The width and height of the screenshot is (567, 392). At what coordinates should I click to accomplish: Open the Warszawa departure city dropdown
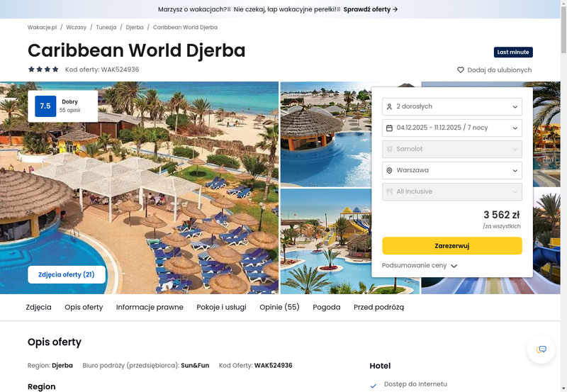[451, 170]
